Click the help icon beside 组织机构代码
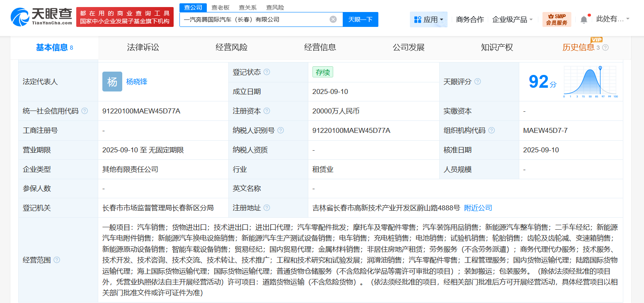 [x=491, y=130]
